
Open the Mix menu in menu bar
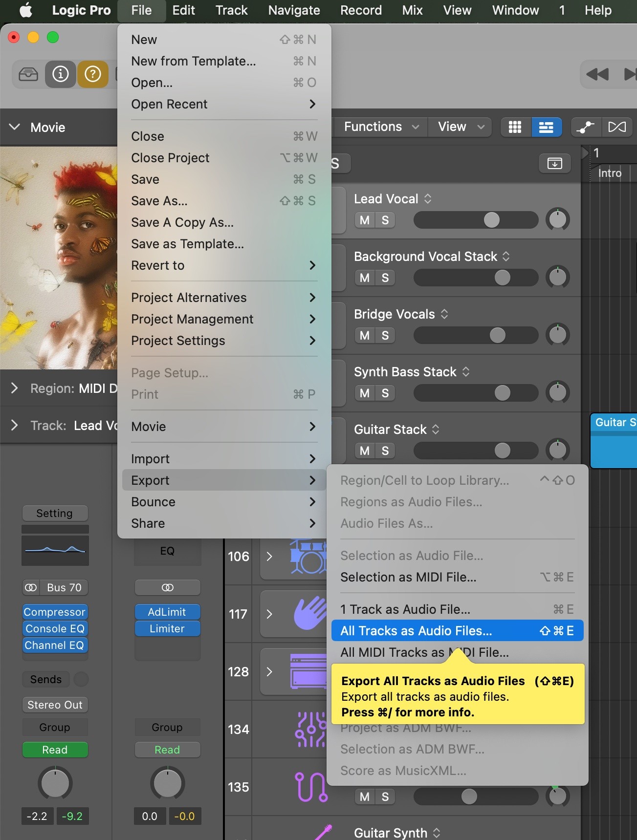coord(412,10)
